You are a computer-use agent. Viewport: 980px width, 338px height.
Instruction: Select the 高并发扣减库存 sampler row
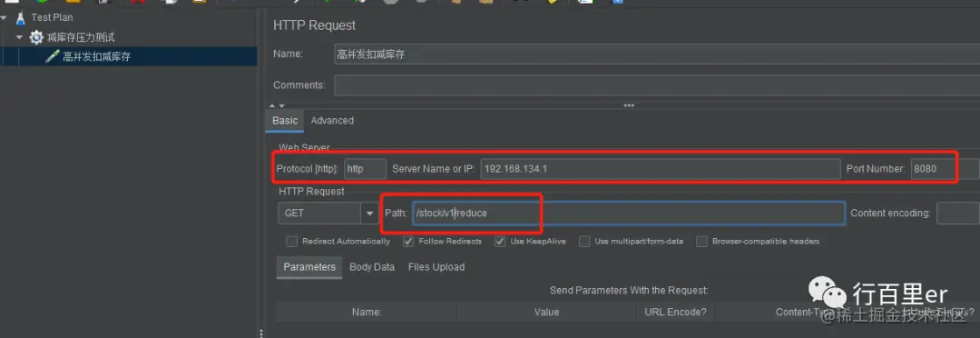coord(129,56)
